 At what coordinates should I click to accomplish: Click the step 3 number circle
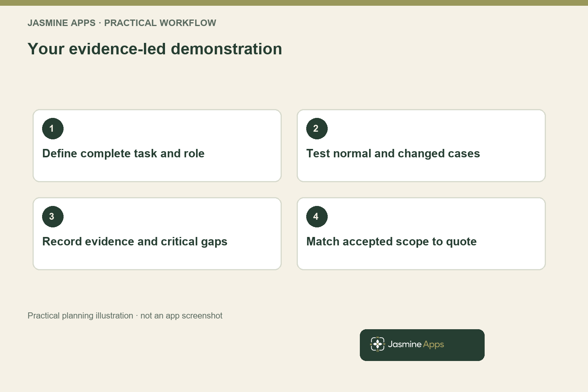pyautogui.click(x=53, y=217)
